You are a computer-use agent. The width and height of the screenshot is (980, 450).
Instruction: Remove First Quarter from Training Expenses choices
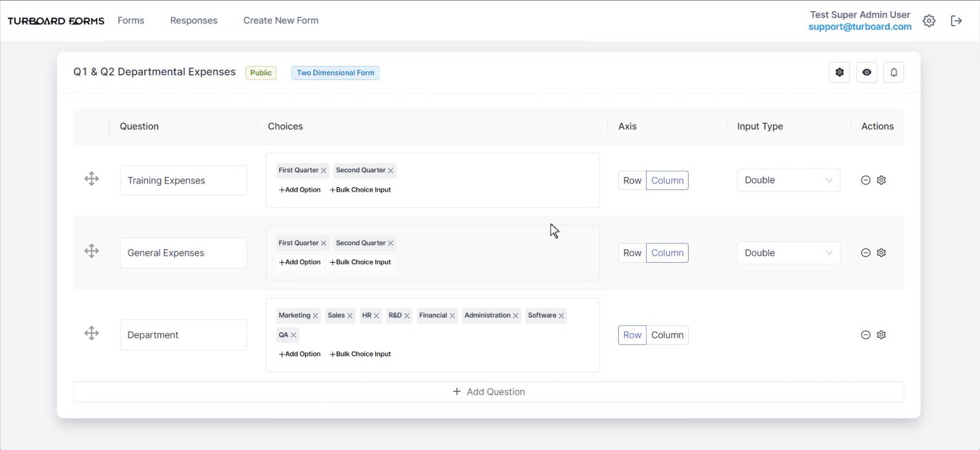pos(324,171)
